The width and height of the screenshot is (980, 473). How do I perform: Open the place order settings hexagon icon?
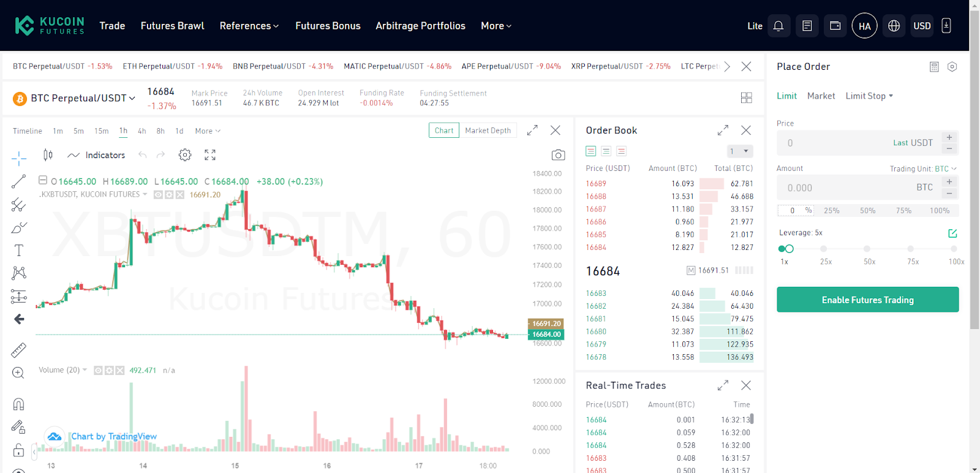pos(952,67)
